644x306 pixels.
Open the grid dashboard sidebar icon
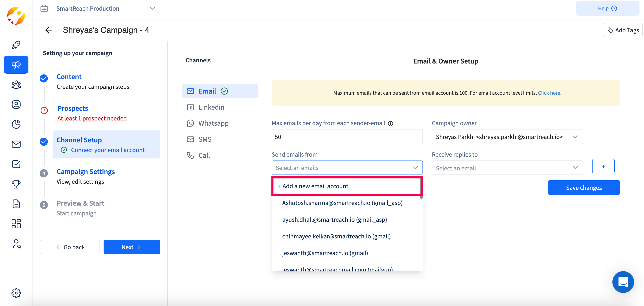coord(16,224)
